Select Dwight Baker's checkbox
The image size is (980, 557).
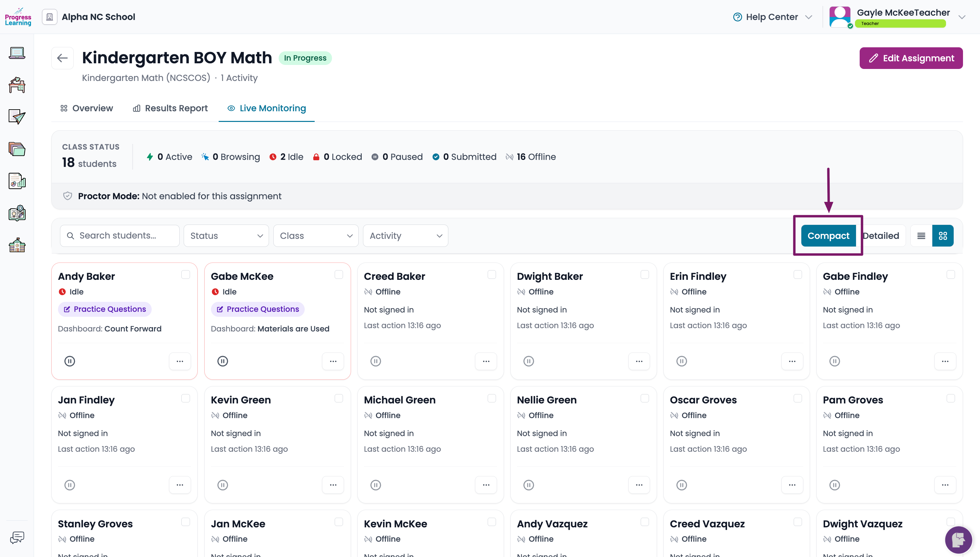[x=645, y=275]
